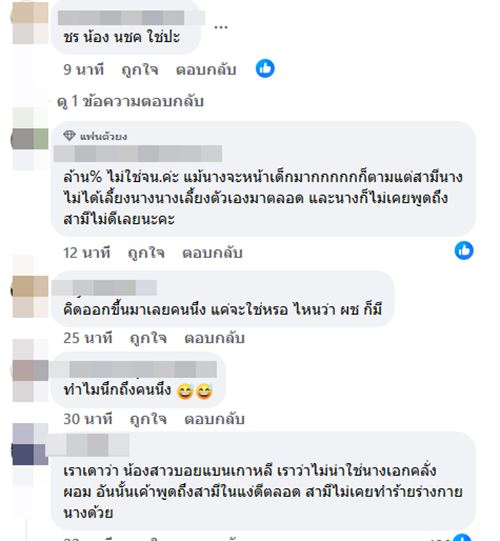Open the three-dots menu on first comment
The image size is (500, 541).
pos(221,27)
